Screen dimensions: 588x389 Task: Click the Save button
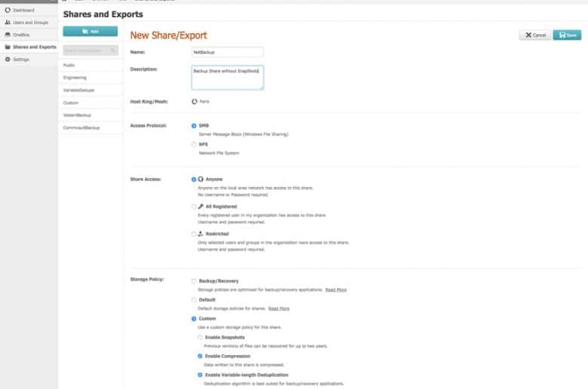[x=567, y=35]
